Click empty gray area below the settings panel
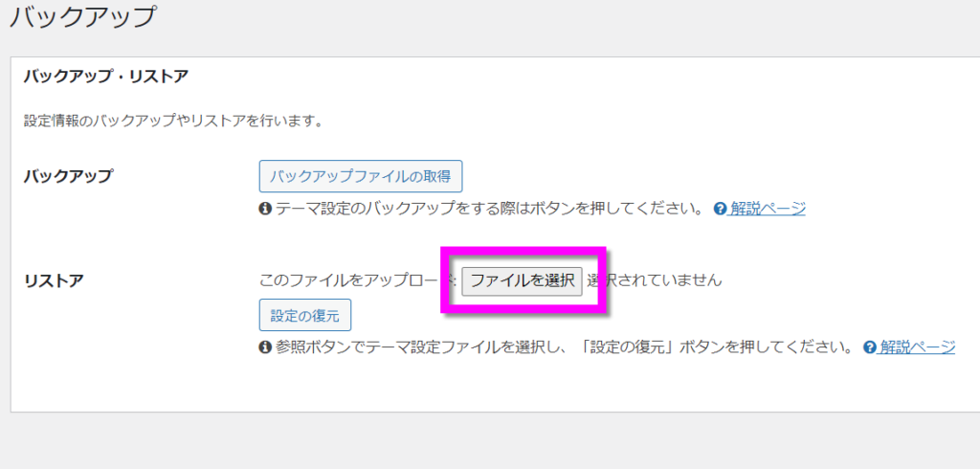 click(x=479, y=442)
